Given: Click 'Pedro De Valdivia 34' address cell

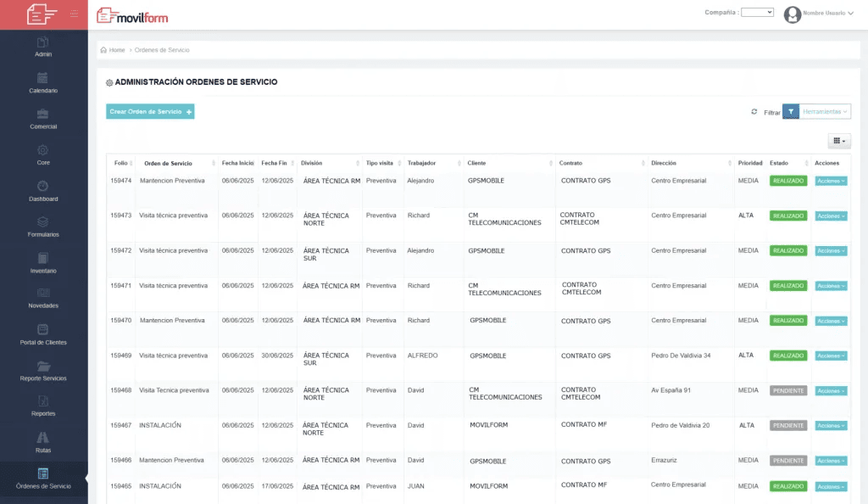Looking at the screenshot, I should (x=681, y=356).
